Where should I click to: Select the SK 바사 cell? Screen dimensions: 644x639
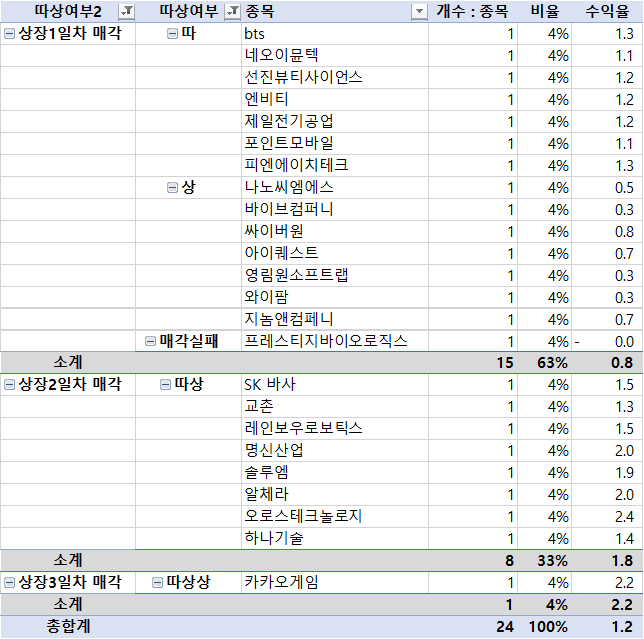(x=335, y=385)
